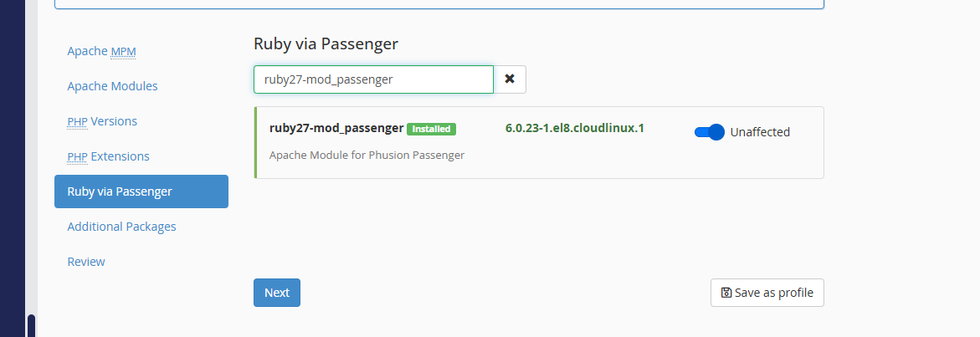
Task: Select the Ruby via Passenger tab
Action: pos(141,191)
